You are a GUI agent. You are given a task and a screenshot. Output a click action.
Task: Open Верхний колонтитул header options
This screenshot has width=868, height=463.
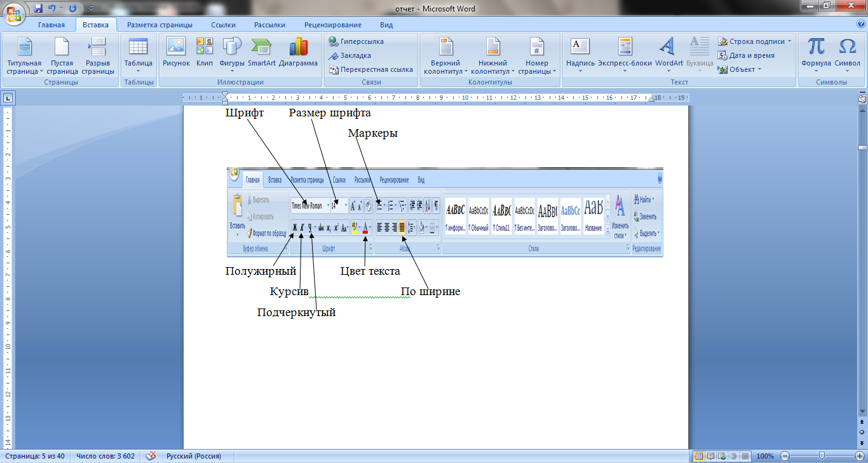coord(445,56)
